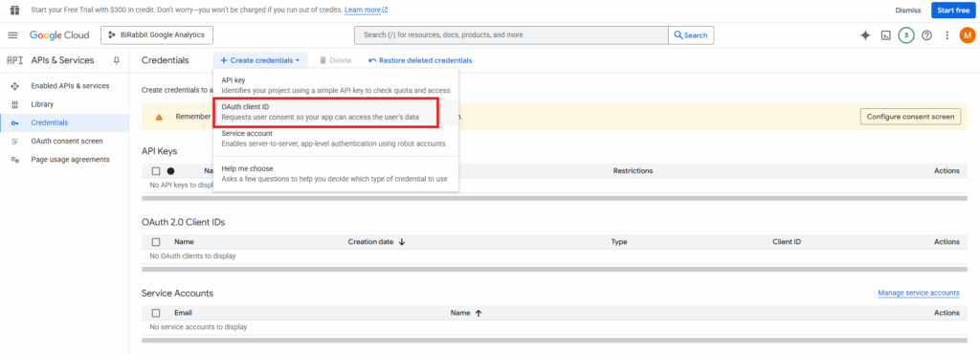Click the orange M account avatar
Image resolution: width=980 pixels, height=354 pixels.
tap(967, 35)
